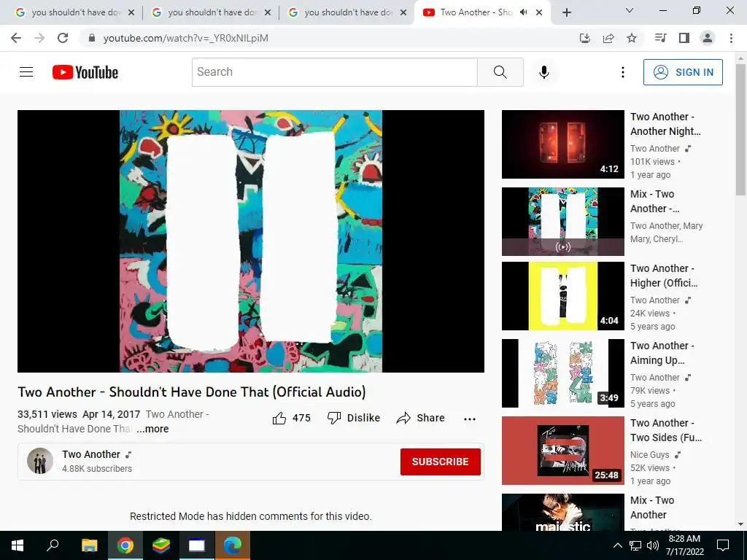The height and width of the screenshot is (560, 747).
Task: Go back with browser back arrow
Action: (16, 38)
